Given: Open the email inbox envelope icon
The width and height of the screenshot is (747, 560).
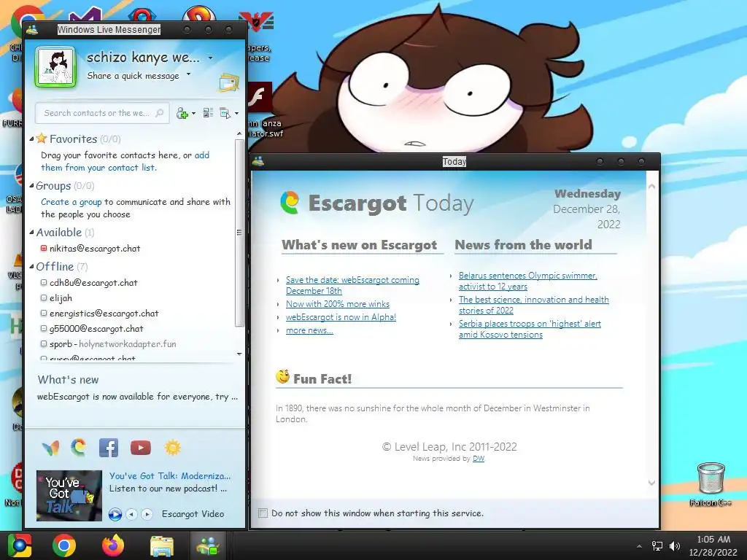Looking at the screenshot, I should pos(228,82).
